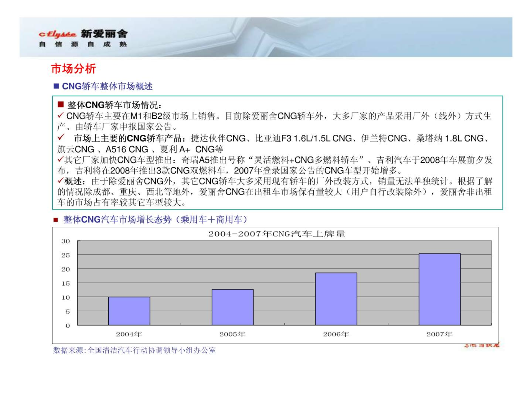The image size is (532, 399).
Task: Select the 市场分析 heading
Action: pos(73,68)
